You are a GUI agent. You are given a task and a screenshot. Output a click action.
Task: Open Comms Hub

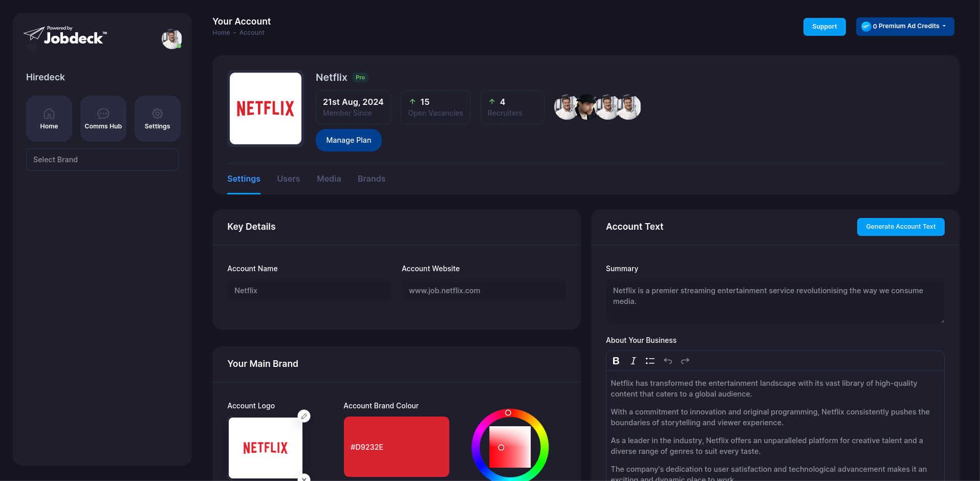tap(103, 119)
